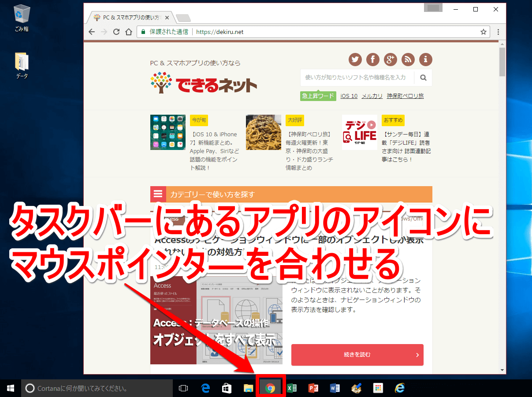
Task: Open the Facebook social icon
Action: tap(373, 59)
